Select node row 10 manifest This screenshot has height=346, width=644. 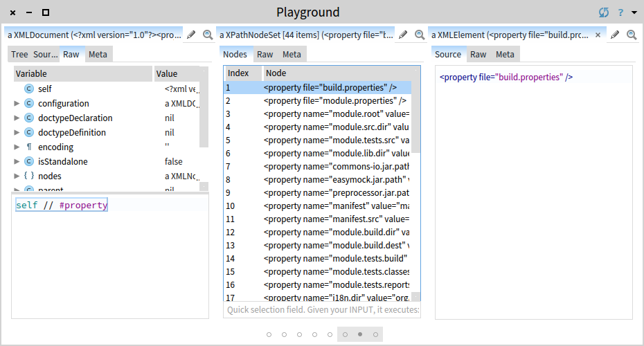pos(317,206)
